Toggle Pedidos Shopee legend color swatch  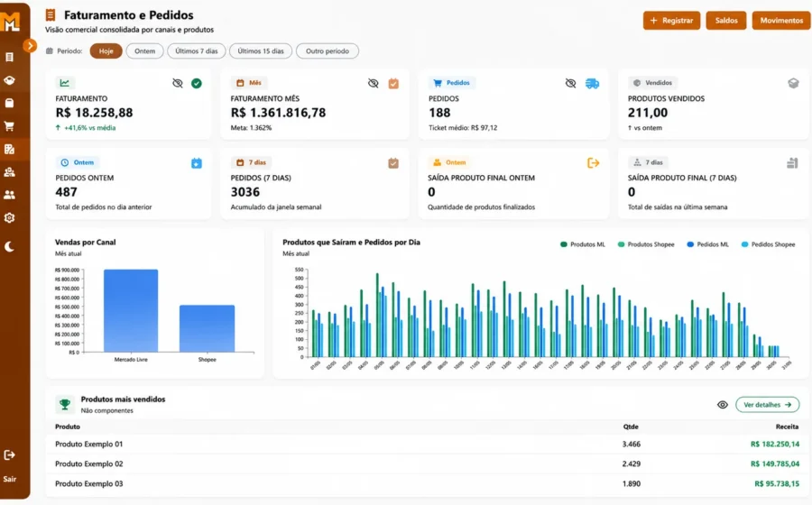tap(744, 244)
